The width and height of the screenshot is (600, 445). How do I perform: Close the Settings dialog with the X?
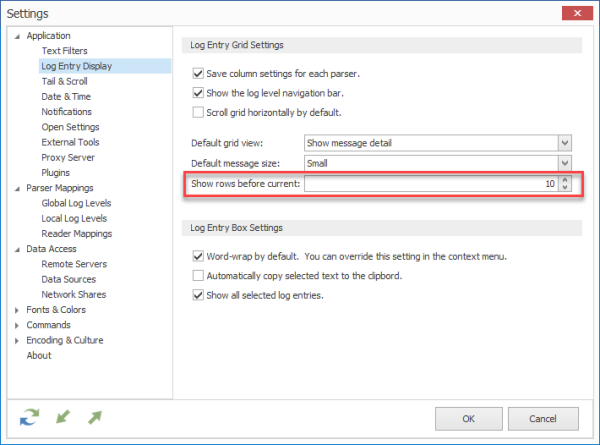(x=577, y=13)
